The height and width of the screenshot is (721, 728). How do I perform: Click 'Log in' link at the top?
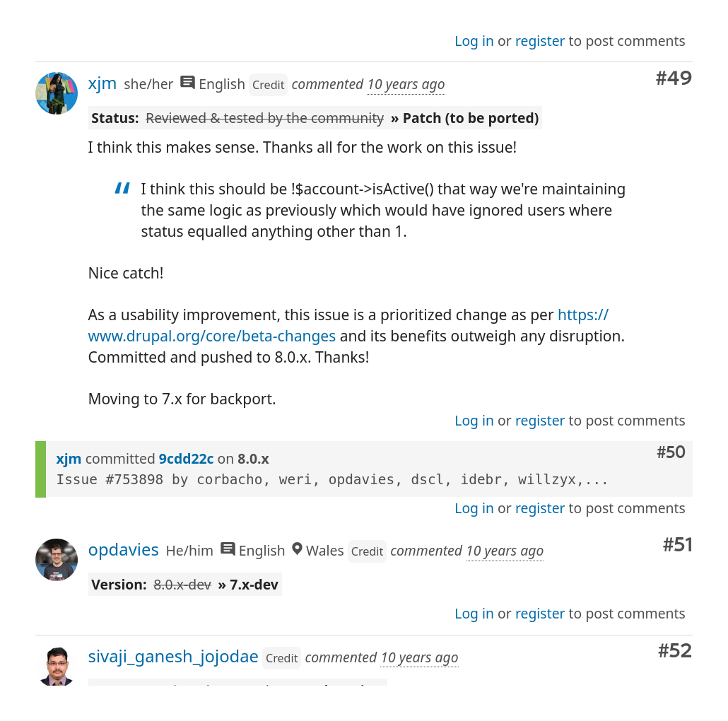(x=474, y=41)
